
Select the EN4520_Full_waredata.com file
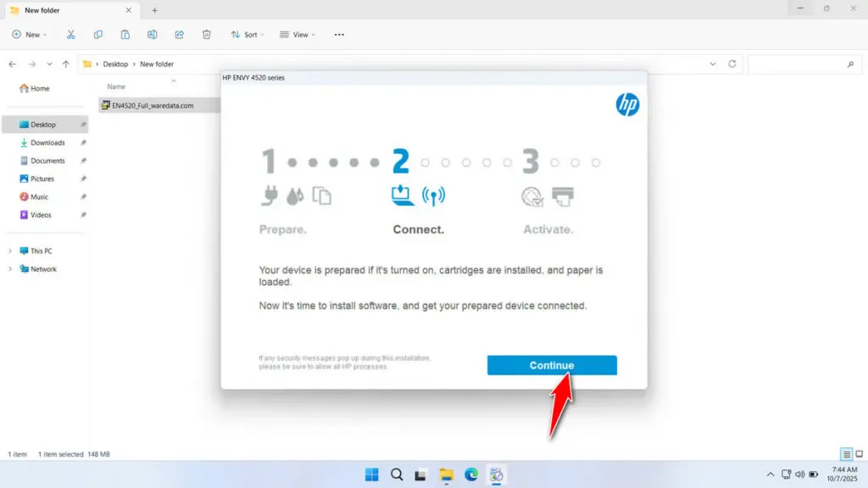[153, 106]
